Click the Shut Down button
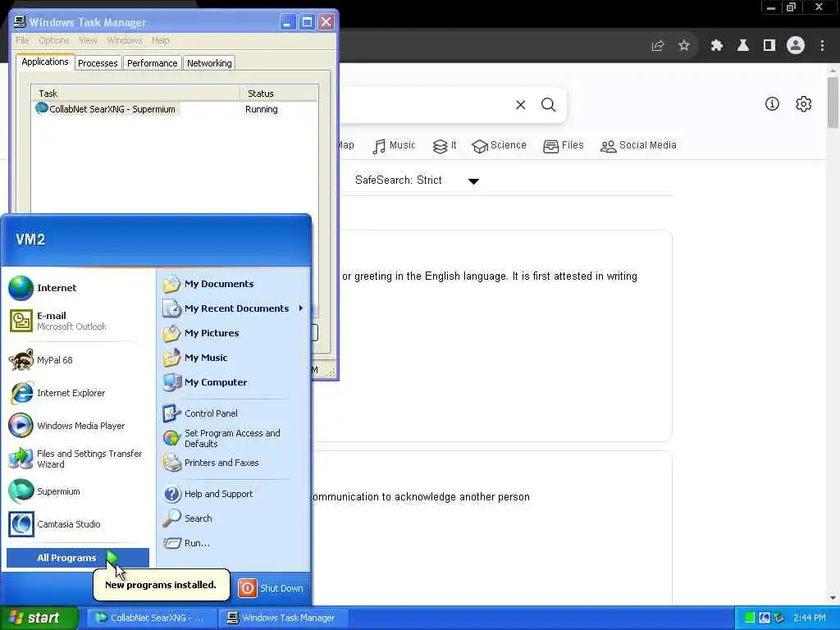 [271, 588]
